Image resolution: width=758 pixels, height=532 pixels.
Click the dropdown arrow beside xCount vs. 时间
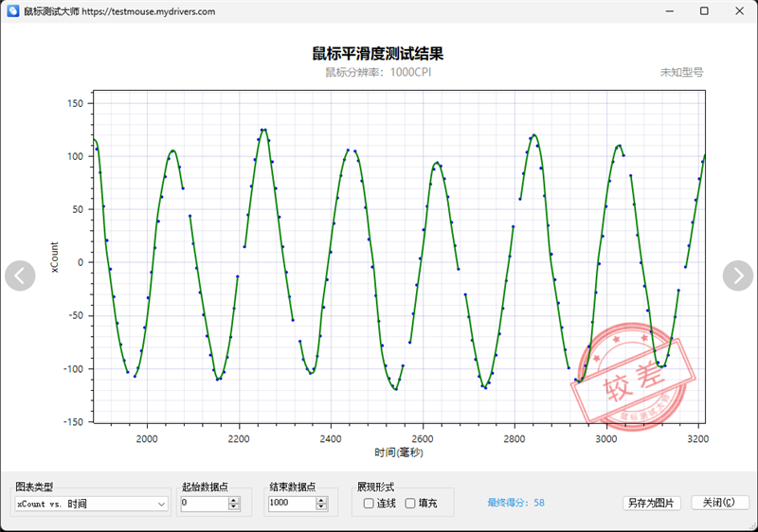tap(161, 504)
